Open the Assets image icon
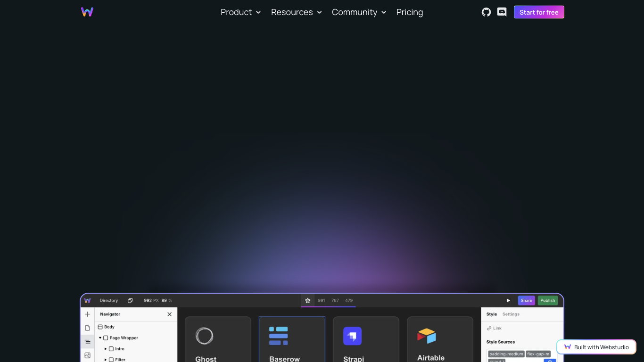Screen dimensions: 644x362 87,355
